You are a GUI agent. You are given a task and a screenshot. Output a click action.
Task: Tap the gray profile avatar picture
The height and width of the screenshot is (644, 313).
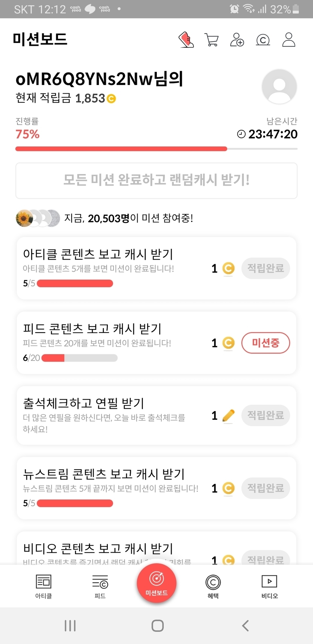click(x=279, y=86)
